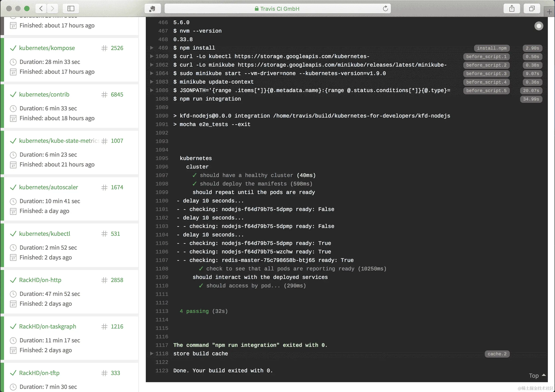Select log line number 1117

point(162,345)
